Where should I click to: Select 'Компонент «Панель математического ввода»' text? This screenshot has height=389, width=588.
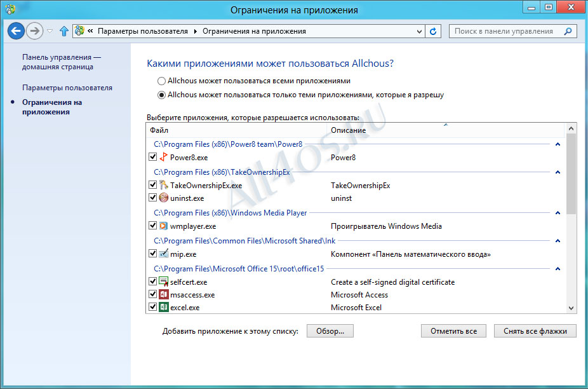pos(411,254)
